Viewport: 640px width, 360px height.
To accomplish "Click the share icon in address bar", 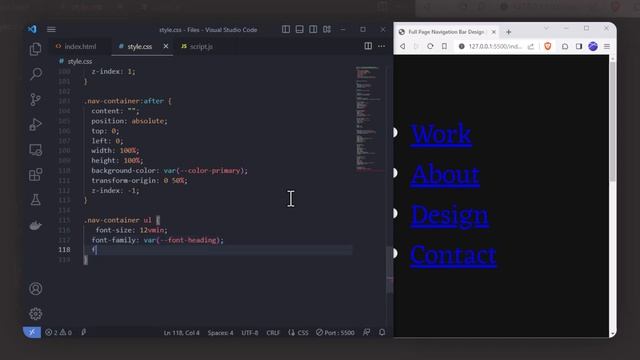I will pyautogui.click(x=531, y=47).
